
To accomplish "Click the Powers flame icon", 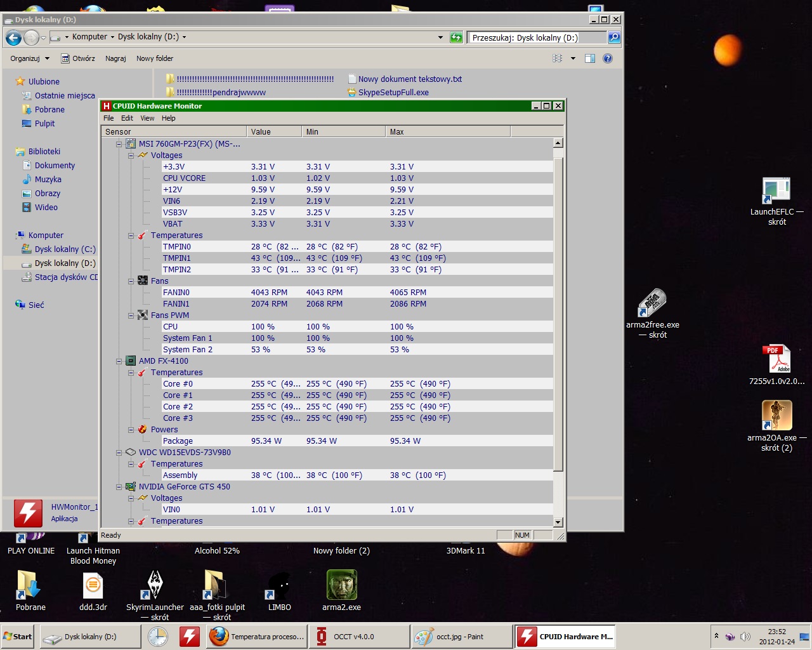I will tap(143, 430).
